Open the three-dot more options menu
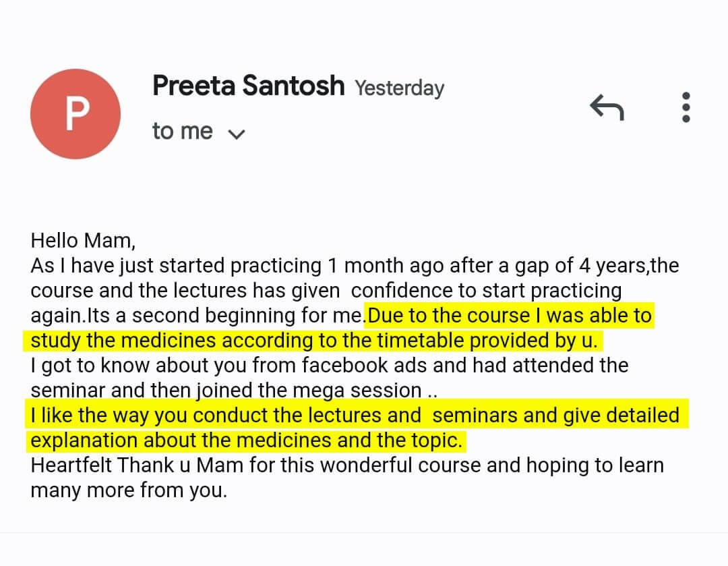728x566 pixels. [686, 107]
